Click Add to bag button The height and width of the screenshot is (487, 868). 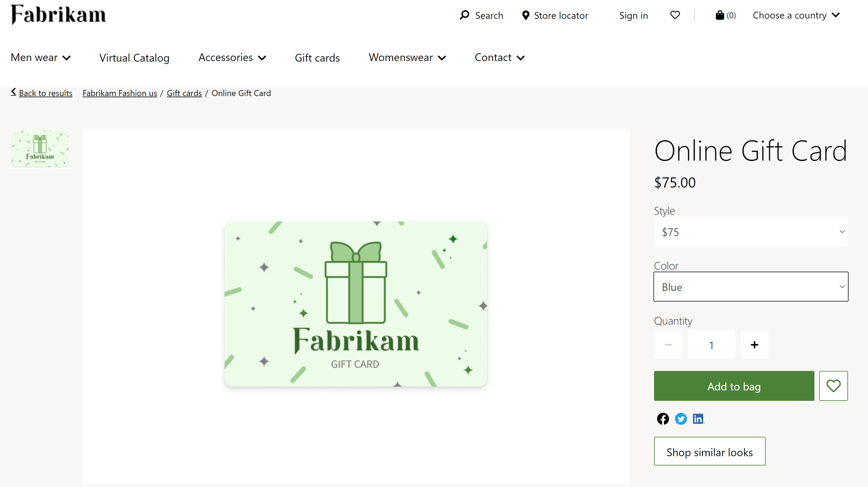(734, 386)
